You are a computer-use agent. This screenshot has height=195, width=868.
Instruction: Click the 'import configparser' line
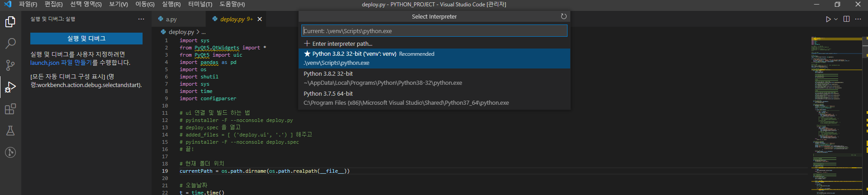[x=208, y=98]
